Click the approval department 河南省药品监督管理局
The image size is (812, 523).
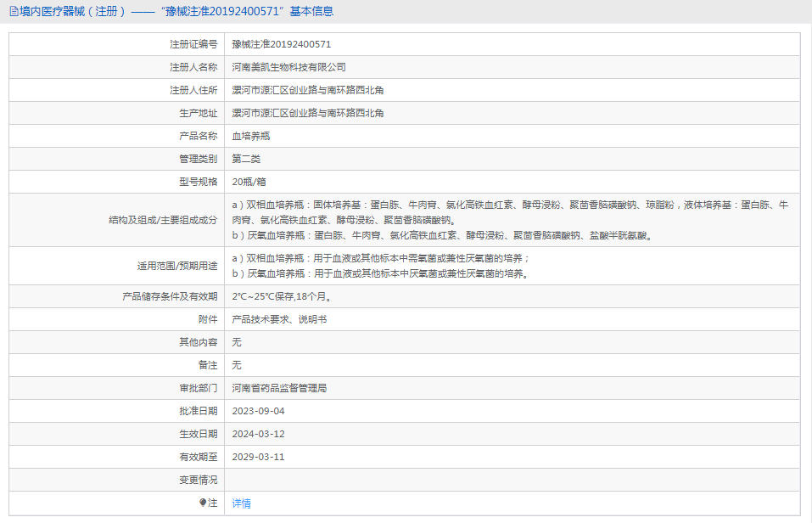point(279,388)
